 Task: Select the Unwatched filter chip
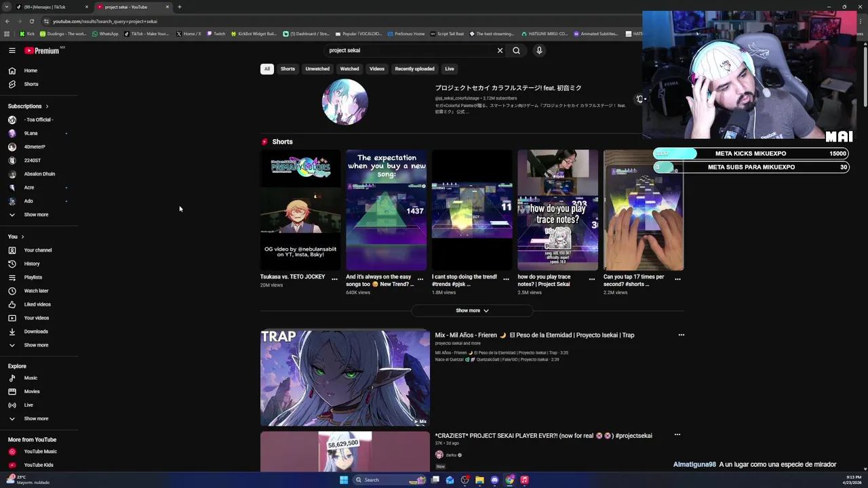(x=317, y=68)
